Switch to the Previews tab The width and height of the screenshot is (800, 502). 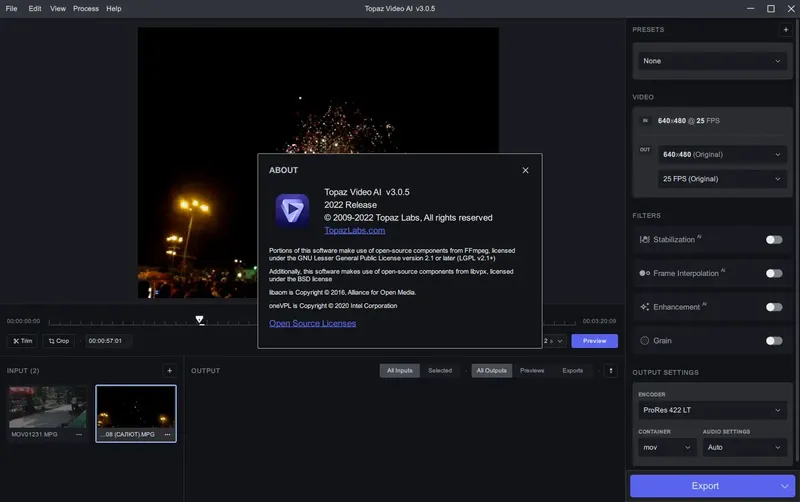(x=532, y=371)
